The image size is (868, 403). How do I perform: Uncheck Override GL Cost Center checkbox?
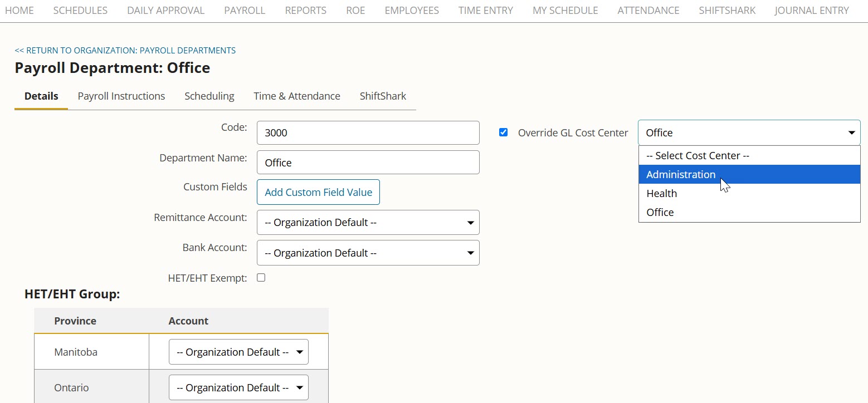click(x=504, y=132)
